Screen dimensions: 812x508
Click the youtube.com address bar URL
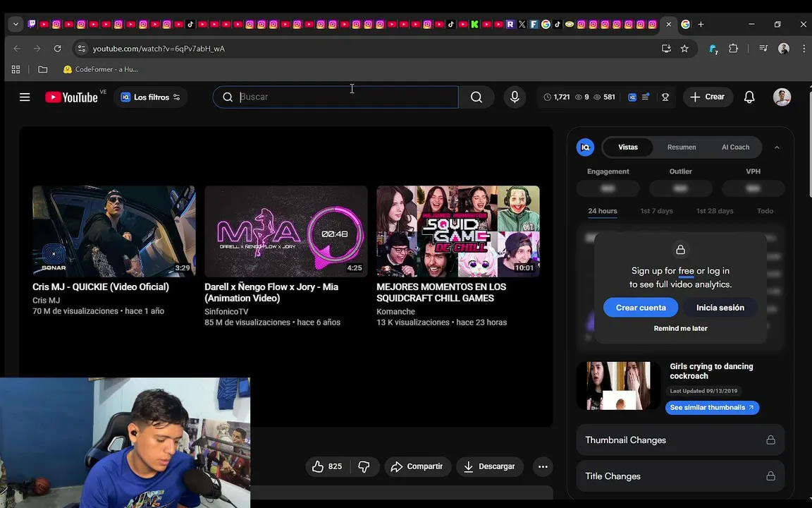coord(159,48)
